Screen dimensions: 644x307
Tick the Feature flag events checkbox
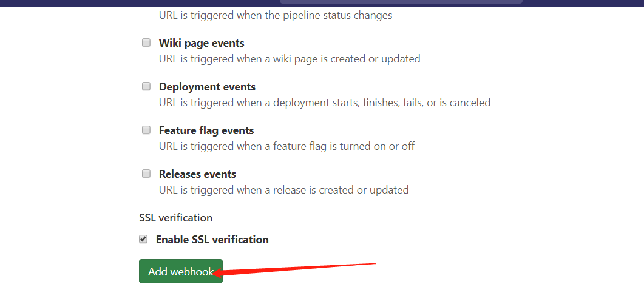(x=146, y=130)
